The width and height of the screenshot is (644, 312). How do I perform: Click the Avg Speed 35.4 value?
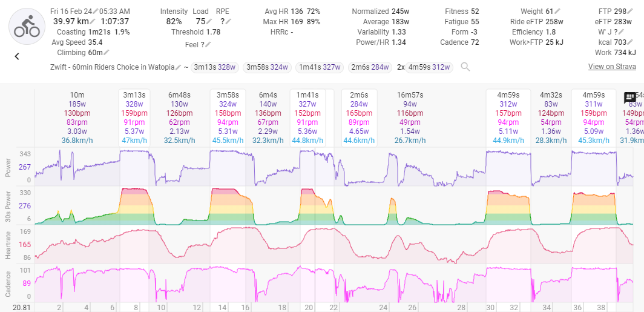[x=95, y=42]
